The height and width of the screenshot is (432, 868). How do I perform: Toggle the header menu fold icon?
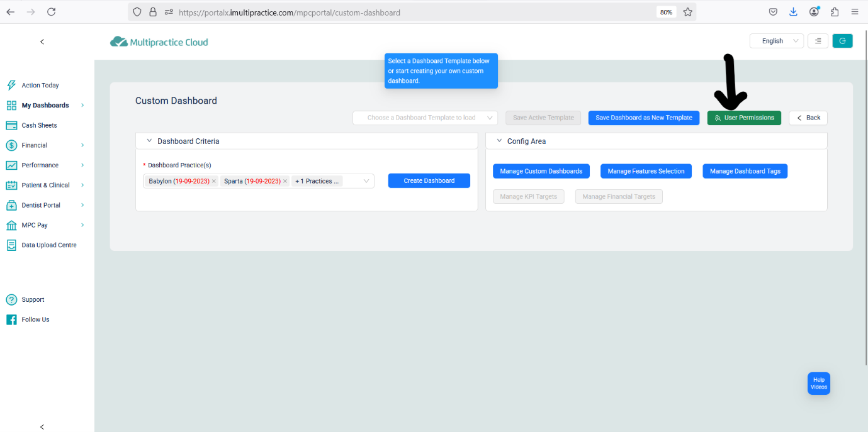(x=818, y=41)
